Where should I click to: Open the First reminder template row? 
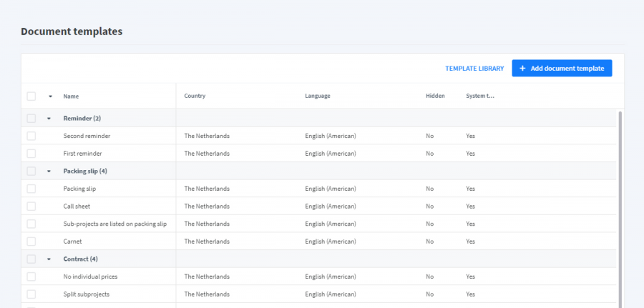tap(82, 154)
